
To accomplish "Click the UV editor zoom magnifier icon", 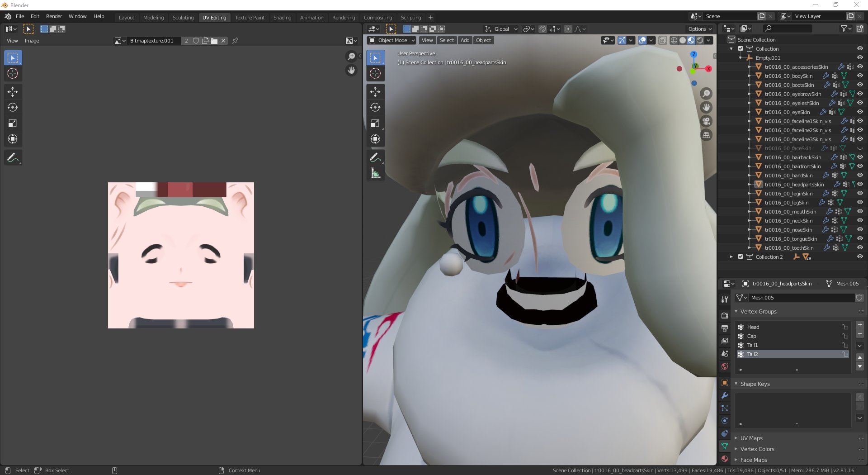I will tap(351, 57).
